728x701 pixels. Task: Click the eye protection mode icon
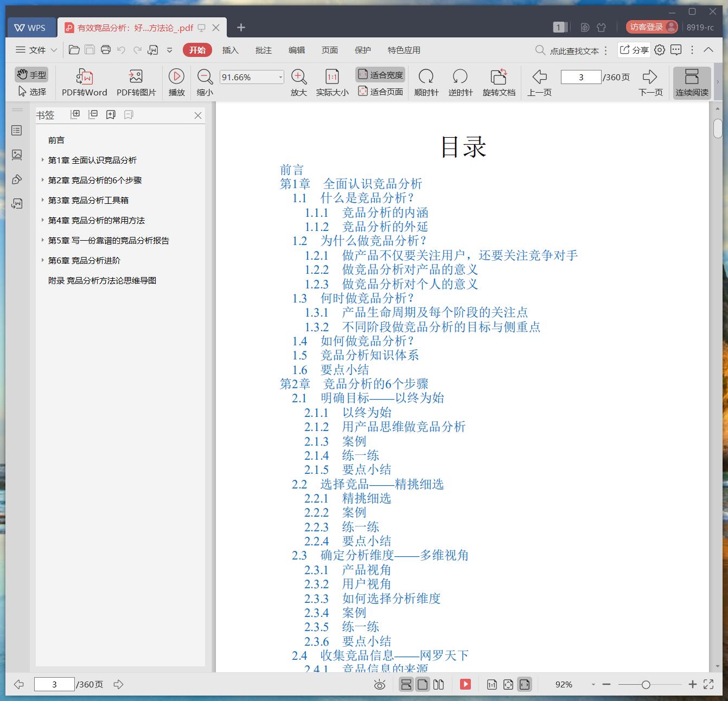click(380, 685)
